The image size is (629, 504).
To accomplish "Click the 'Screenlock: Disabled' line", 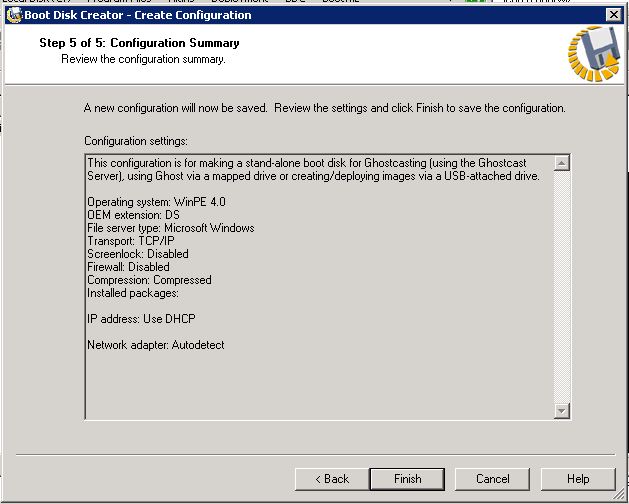I will pos(138,254).
